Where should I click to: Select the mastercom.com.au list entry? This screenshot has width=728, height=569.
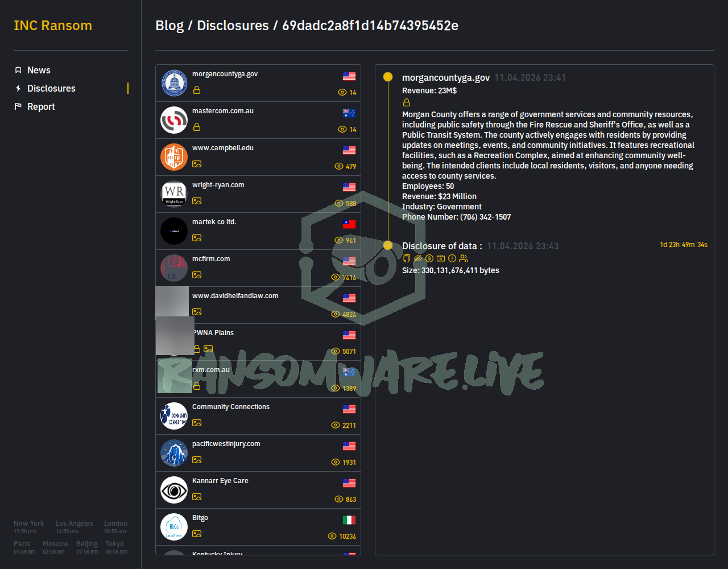(258, 120)
